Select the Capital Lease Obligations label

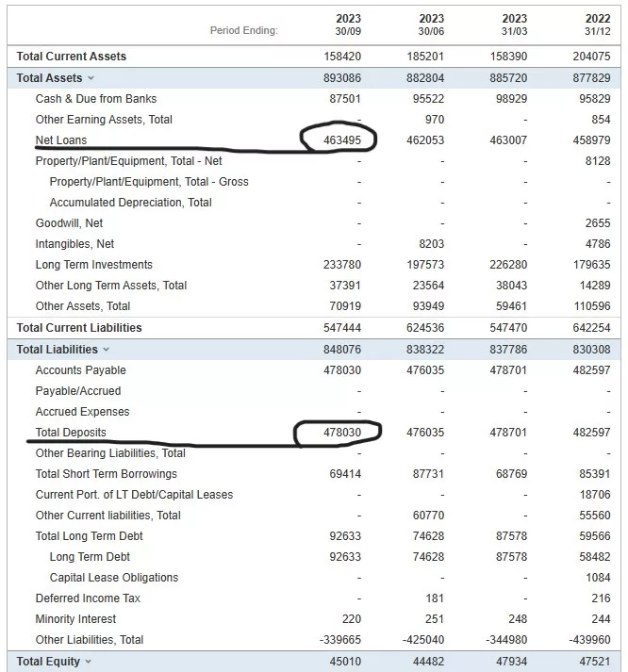coord(114,578)
